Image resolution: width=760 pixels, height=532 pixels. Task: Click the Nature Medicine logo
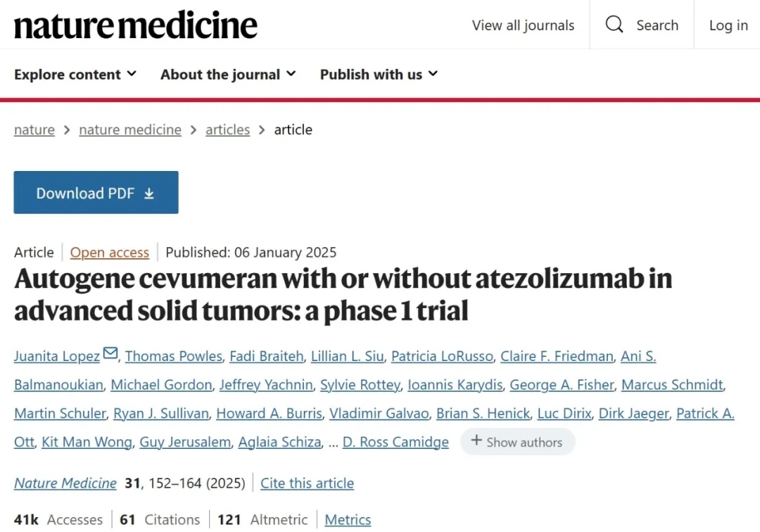click(x=136, y=25)
